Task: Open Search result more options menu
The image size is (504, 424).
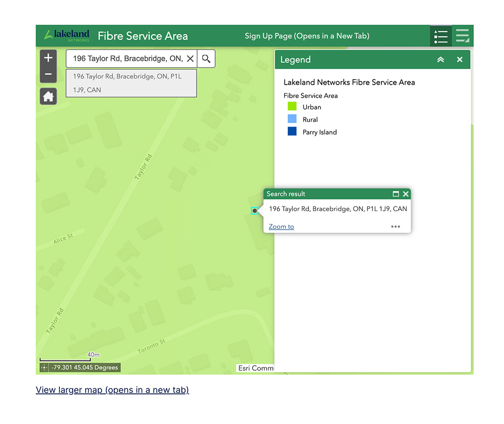Action: (395, 227)
